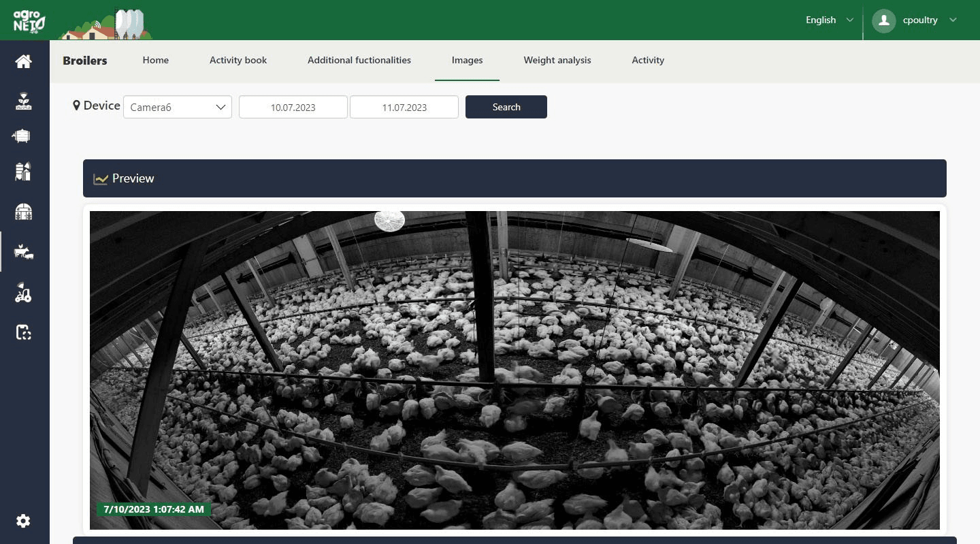Image resolution: width=980 pixels, height=544 pixels.
Task: Open the home icon in sidebar
Action: [x=24, y=62]
